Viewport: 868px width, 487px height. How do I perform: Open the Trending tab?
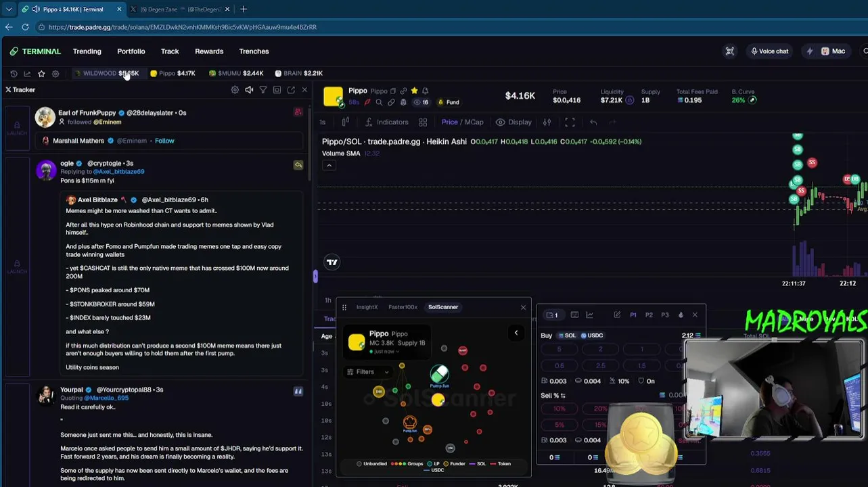87,51
